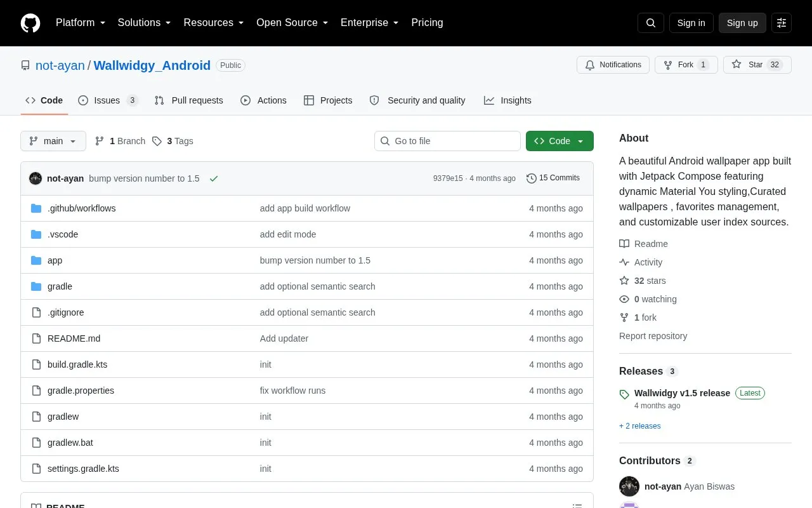Open the Wallwidgy v1.5 release link
Image resolution: width=812 pixels, height=508 pixels.
682,393
